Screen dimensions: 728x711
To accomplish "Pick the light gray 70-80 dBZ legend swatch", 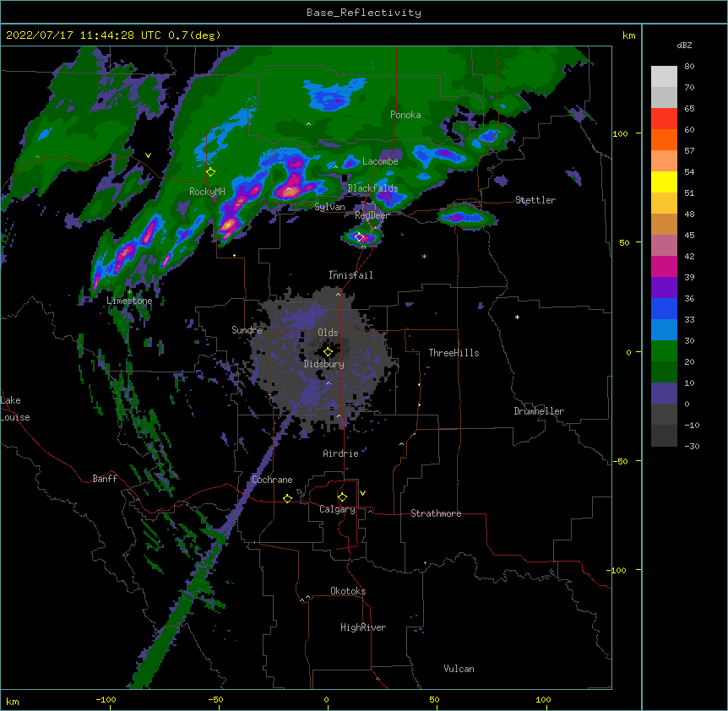I will pos(664,77).
